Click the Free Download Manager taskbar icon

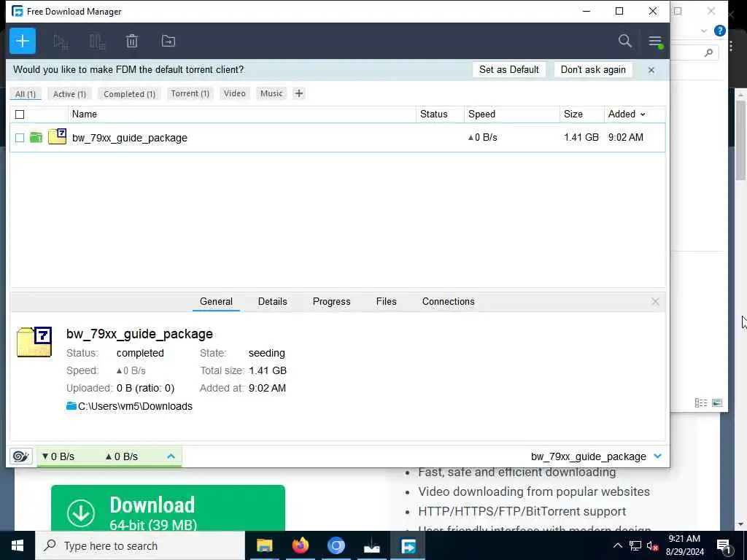pyautogui.click(x=408, y=545)
